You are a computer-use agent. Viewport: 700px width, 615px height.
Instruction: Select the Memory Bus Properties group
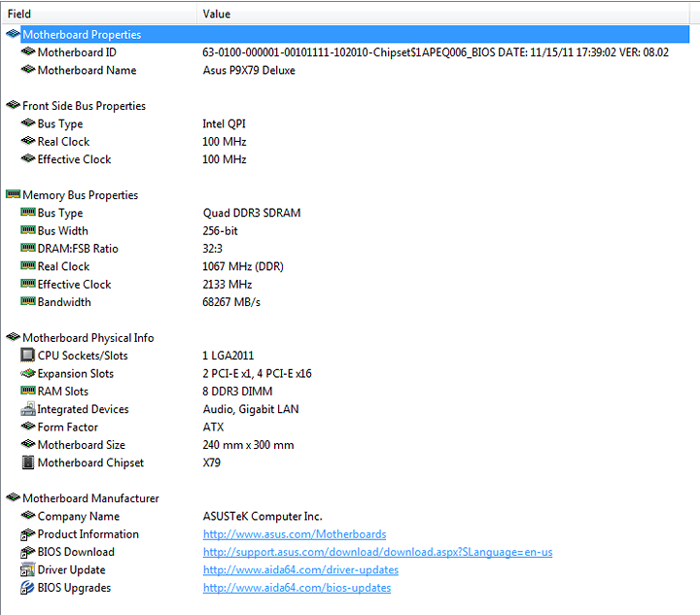81,195
